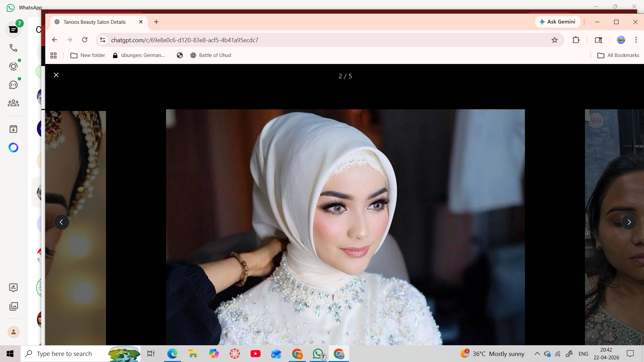This screenshot has width=644, height=362.
Task: Open the bridal hijab photo in the center
Action: (345, 227)
